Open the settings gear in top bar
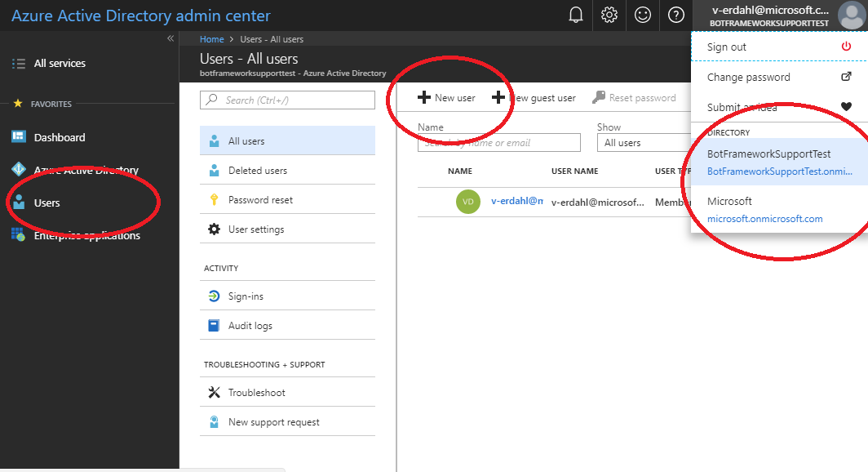 (609, 15)
